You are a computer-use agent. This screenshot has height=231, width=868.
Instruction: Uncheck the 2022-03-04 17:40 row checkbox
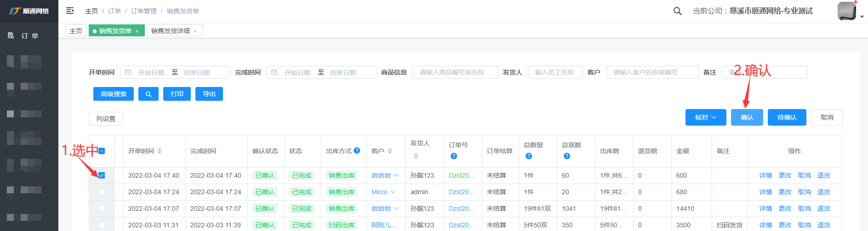(x=102, y=175)
